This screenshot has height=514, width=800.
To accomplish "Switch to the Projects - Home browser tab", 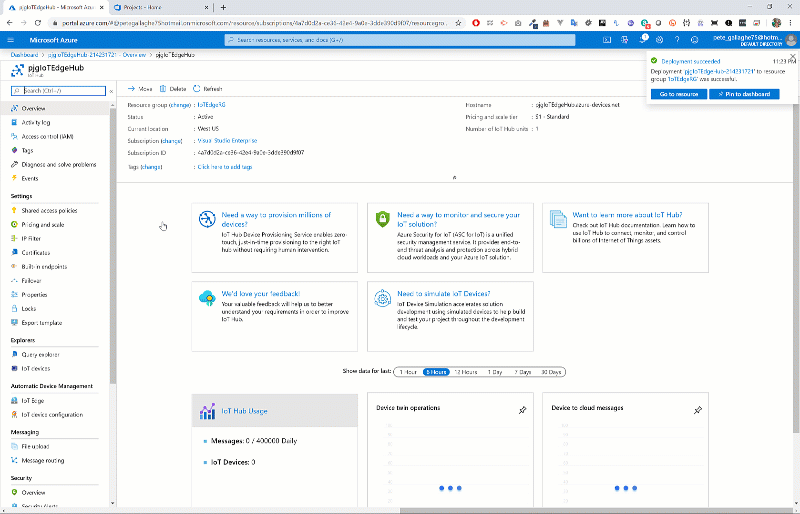I will click(160, 7).
